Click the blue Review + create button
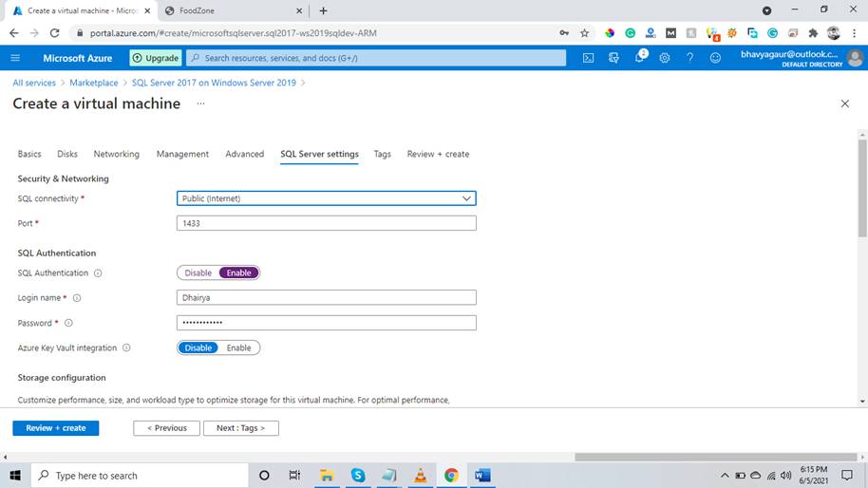868x488 pixels. (56, 428)
